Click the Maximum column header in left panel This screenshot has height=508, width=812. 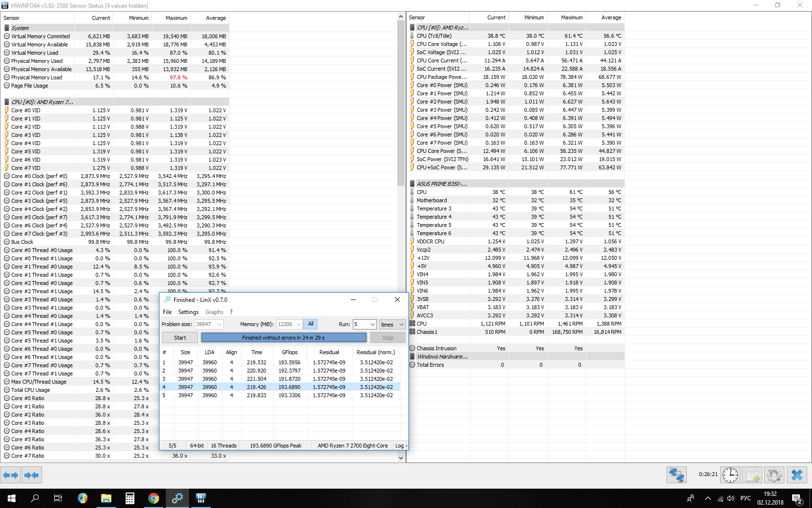point(171,18)
